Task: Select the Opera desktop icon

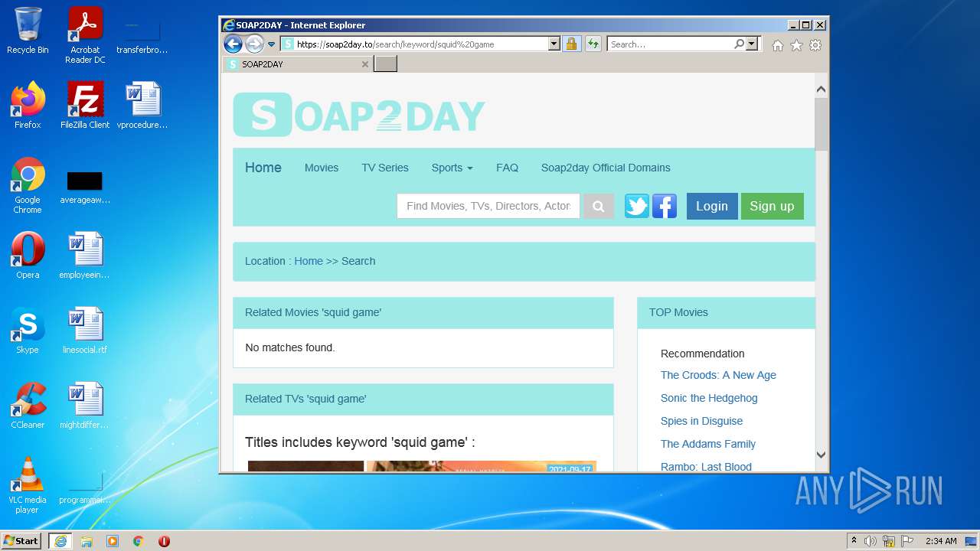Action: click(28, 255)
